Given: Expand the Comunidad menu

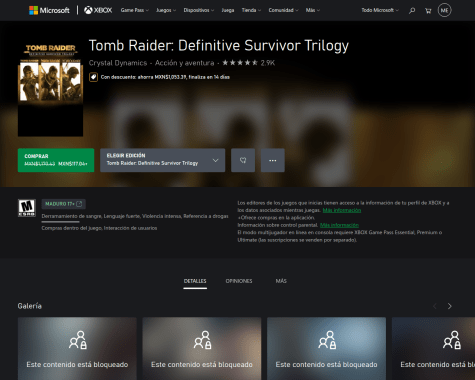Looking at the screenshot, I should coord(283,10).
